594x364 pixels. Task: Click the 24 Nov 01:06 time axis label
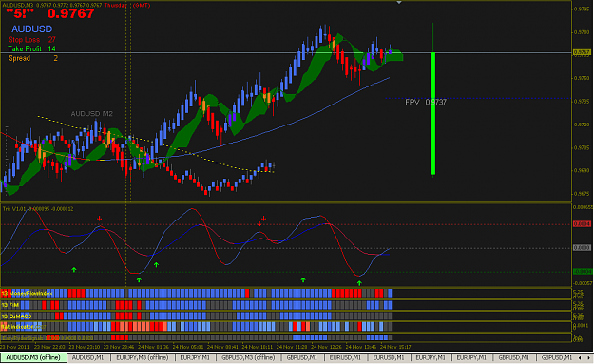pyautogui.click(x=153, y=347)
